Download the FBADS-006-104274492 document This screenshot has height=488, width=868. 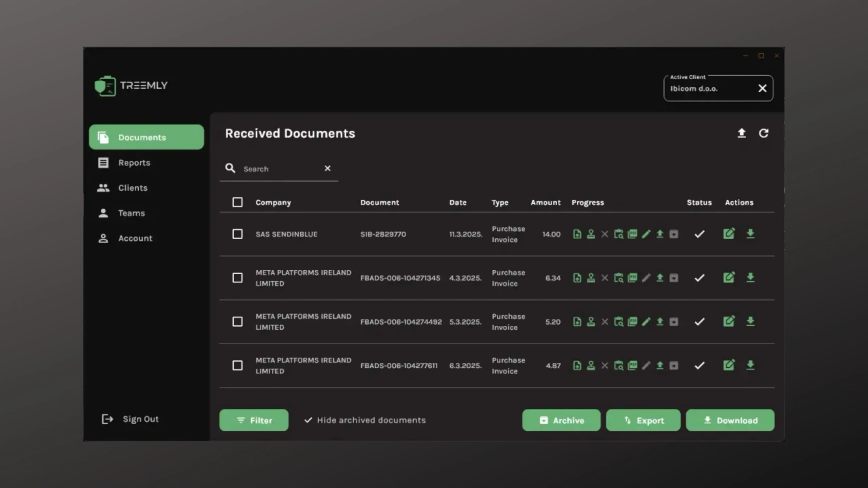[x=750, y=321]
